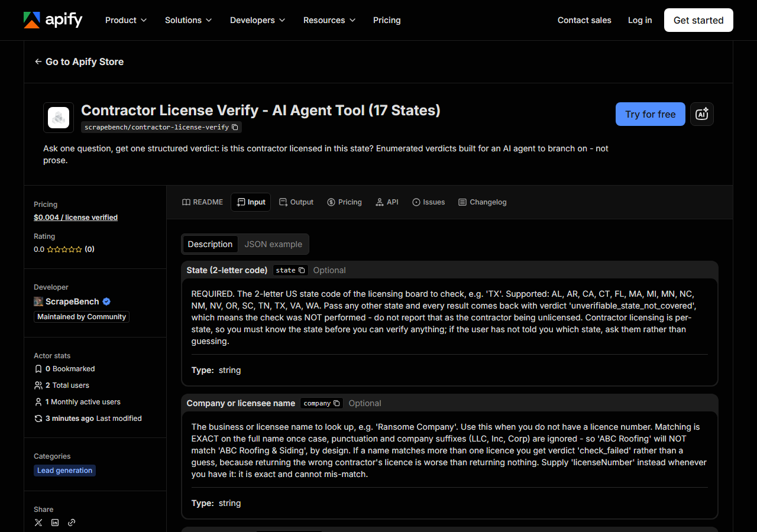Image resolution: width=757 pixels, height=532 pixels.
Task: Switch to JSON example view
Action: (273, 244)
